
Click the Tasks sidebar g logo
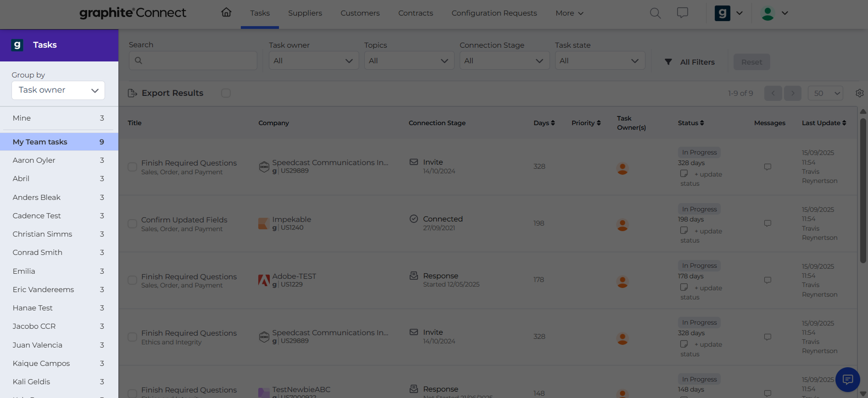(17, 45)
